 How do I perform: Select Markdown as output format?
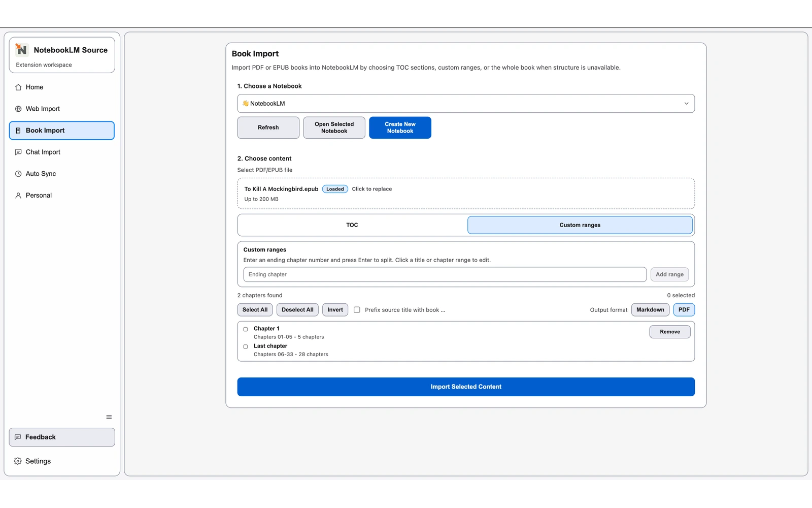(x=650, y=309)
